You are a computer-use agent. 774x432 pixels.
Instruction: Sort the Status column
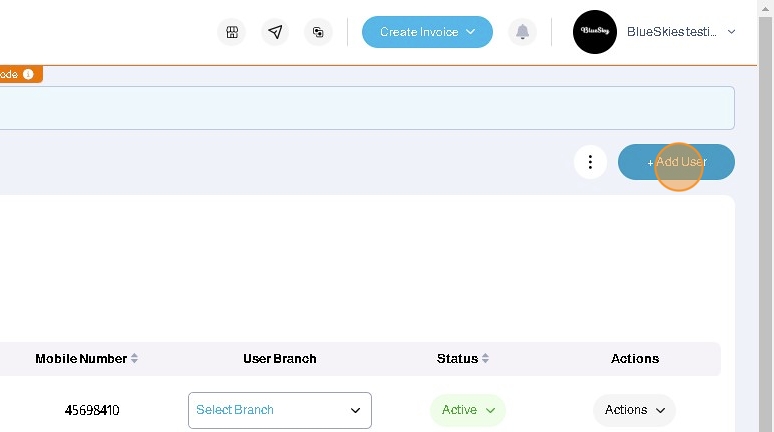click(485, 358)
